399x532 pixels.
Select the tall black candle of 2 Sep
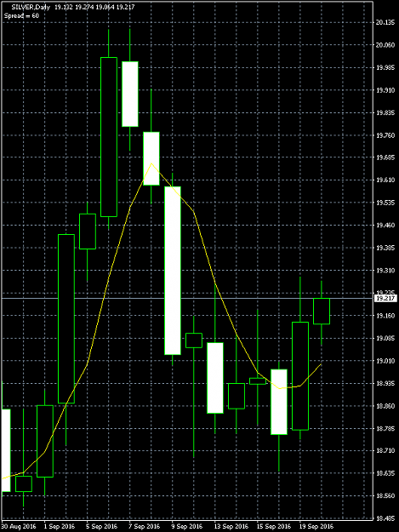click(66, 318)
